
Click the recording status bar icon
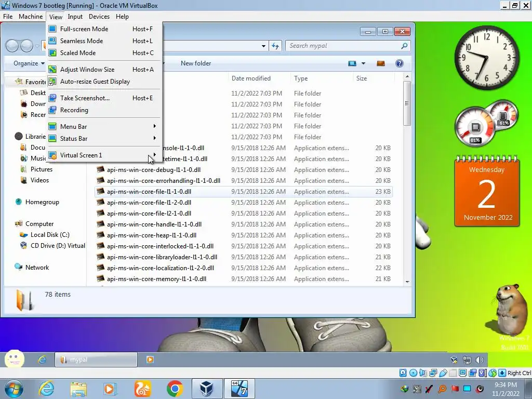472,373
